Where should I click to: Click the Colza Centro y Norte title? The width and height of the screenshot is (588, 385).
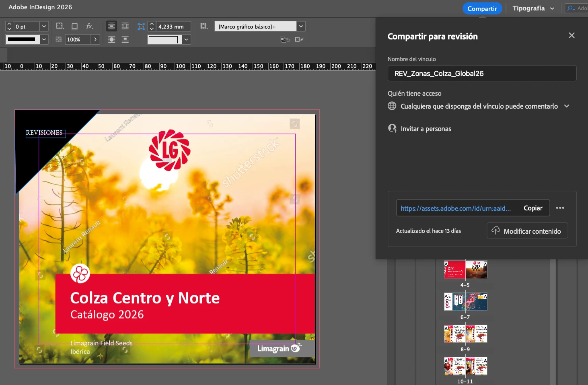click(145, 298)
